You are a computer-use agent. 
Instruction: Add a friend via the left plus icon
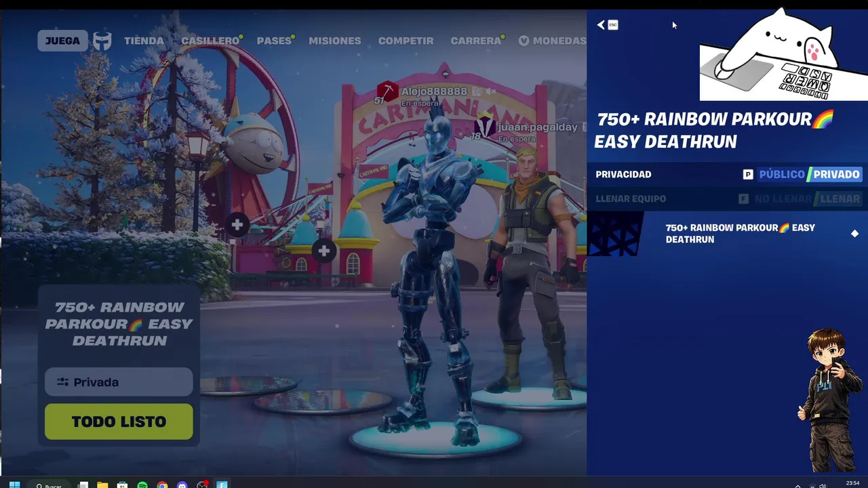point(237,224)
